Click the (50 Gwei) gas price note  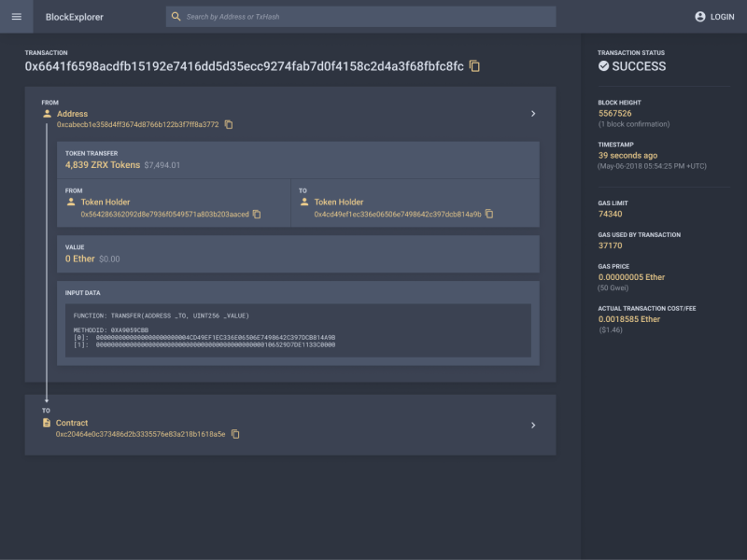click(x=613, y=287)
